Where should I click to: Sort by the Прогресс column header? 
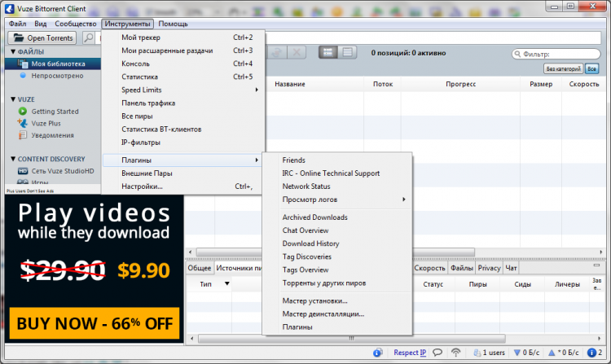[460, 84]
